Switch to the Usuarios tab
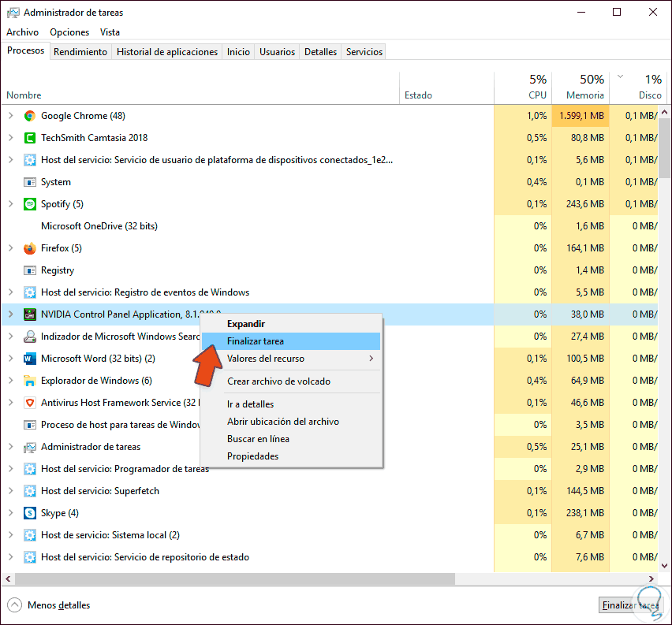Viewport: 672px width, 625px height. click(278, 52)
